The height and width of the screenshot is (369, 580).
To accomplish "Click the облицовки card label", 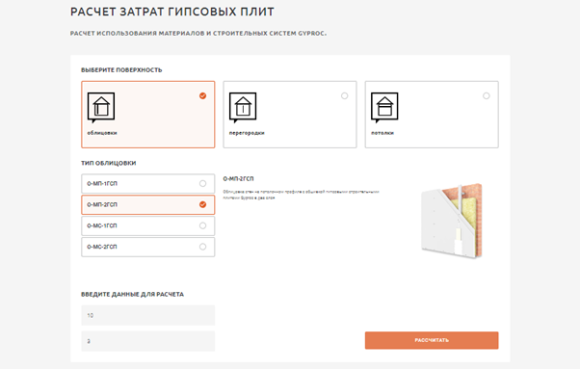I will (102, 133).
